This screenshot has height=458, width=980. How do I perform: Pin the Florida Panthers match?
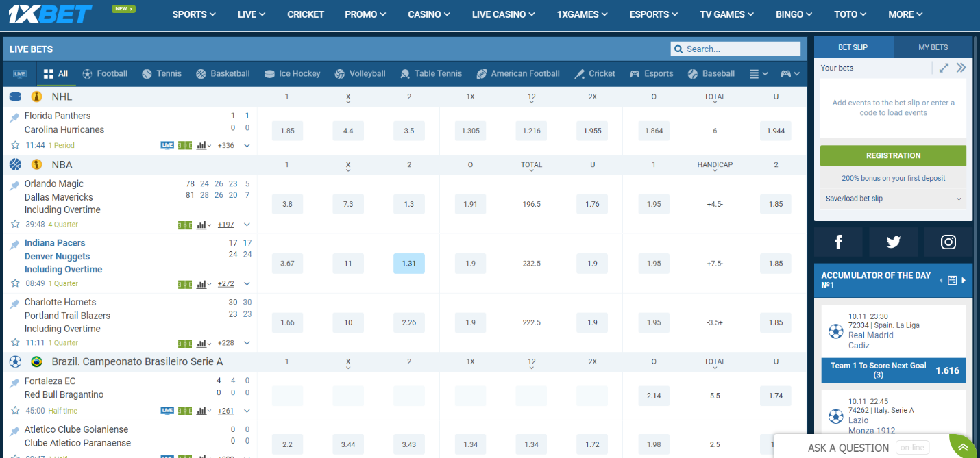coord(14,118)
